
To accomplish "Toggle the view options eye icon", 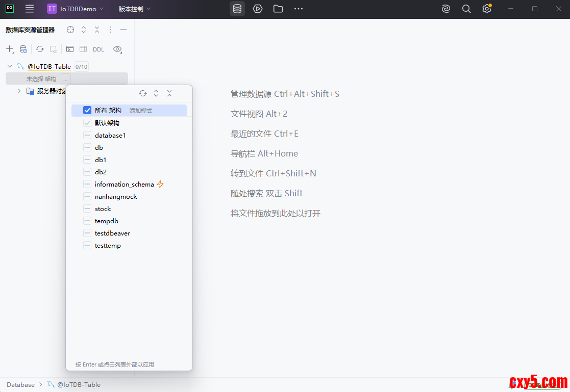I will (x=118, y=49).
